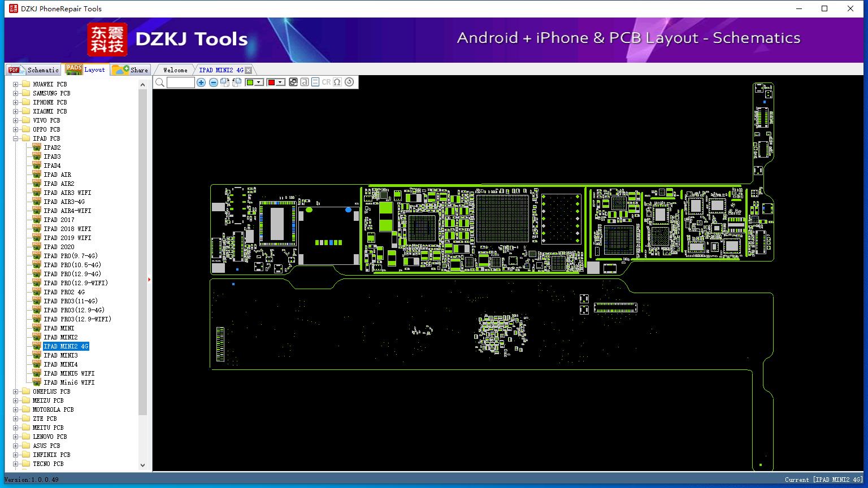Click the overlapping windows icon in the toolbar

tap(293, 82)
